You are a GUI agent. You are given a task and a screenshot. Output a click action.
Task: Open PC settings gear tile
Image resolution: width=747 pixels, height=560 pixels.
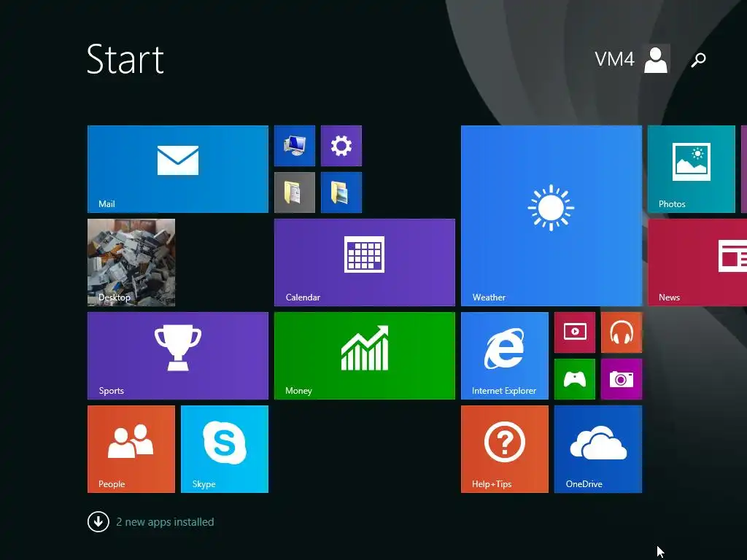click(341, 146)
